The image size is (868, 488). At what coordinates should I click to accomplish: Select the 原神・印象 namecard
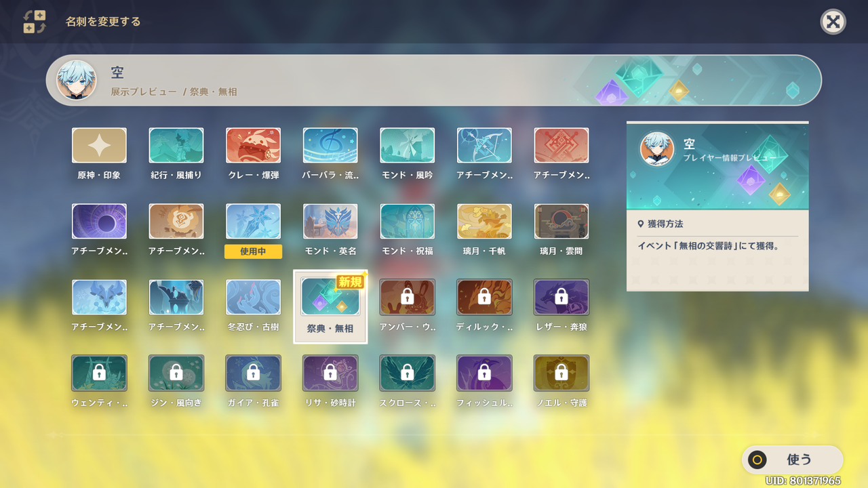pos(99,146)
